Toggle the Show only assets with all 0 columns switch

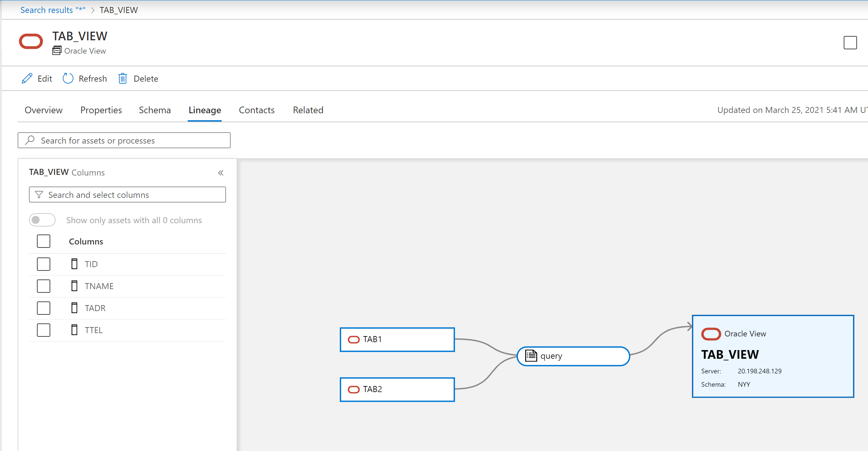43,220
